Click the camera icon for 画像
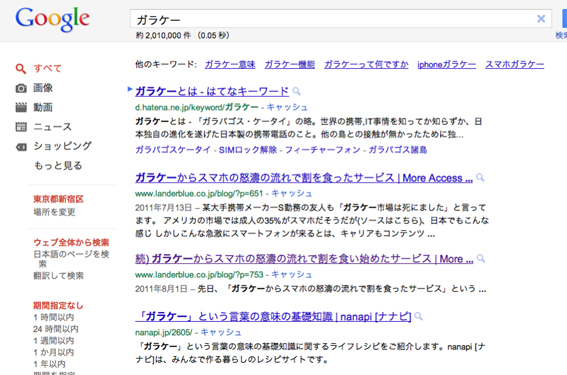567x375 pixels. (x=21, y=88)
